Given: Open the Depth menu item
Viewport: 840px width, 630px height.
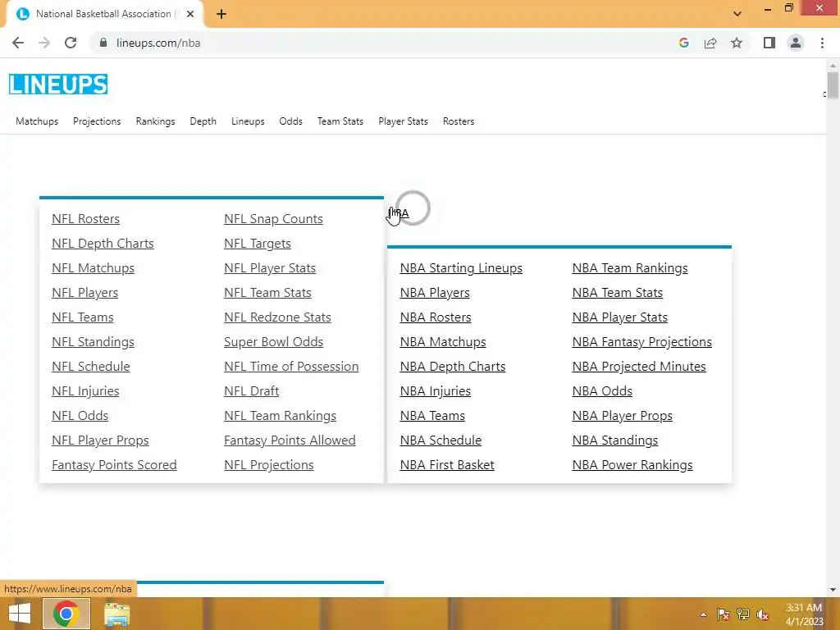Looking at the screenshot, I should pos(203,121).
